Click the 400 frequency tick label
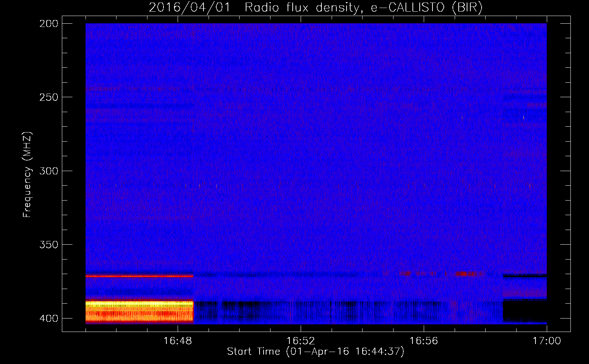The width and height of the screenshot is (589, 364). tap(49, 318)
